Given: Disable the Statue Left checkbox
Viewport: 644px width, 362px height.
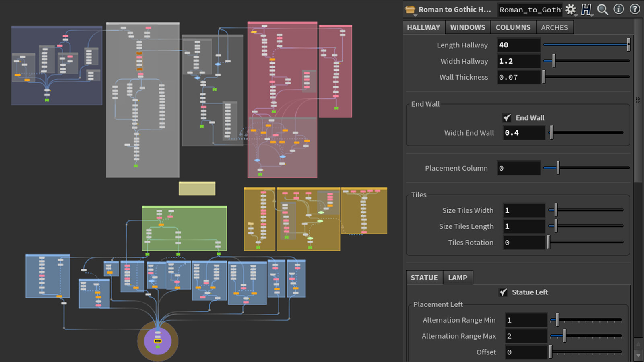Looking at the screenshot, I should [x=503, y=292].
